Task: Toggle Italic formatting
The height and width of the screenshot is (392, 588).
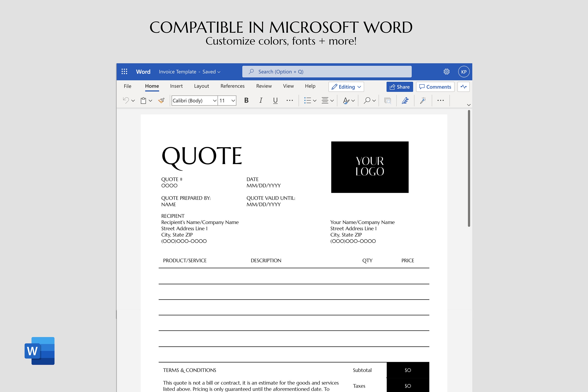Action: (x=261, y=101)
